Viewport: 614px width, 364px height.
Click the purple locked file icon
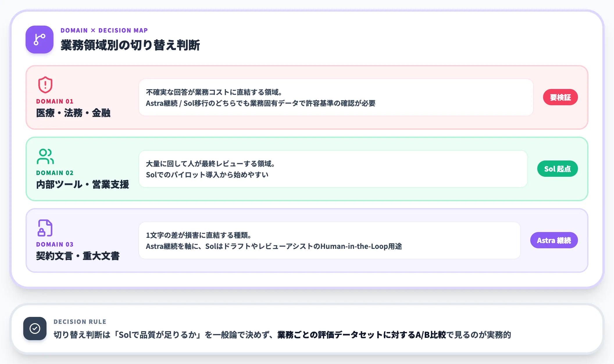coord(45,228)
